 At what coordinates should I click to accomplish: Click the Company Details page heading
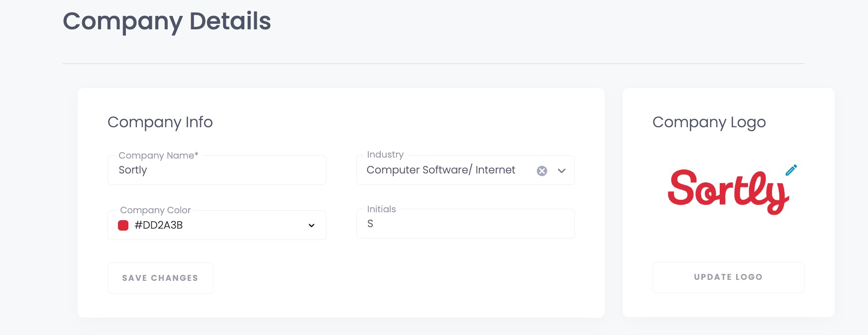[x=167, y=22]
